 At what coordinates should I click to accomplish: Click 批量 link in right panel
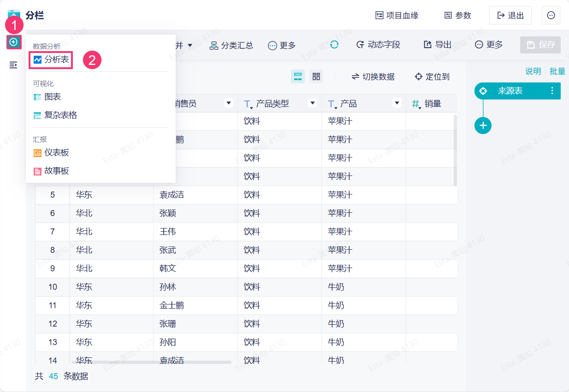557,71
